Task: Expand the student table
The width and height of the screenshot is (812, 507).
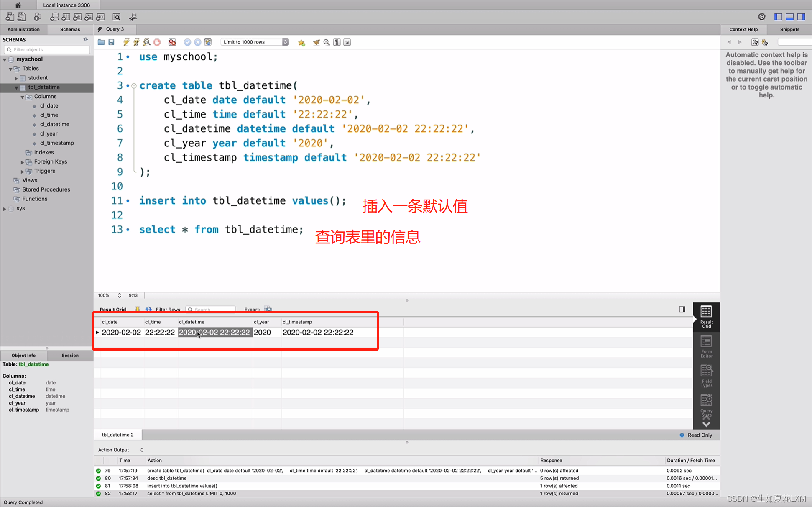Action: pos(16,78)
